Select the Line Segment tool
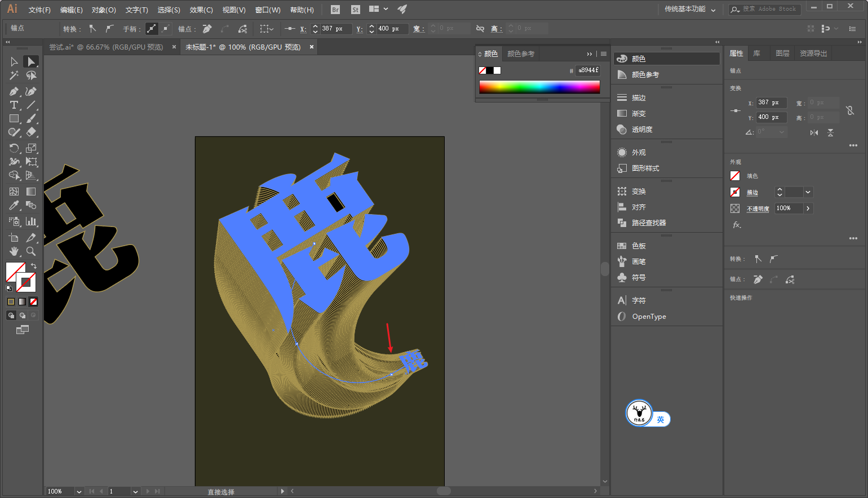868x498 pixels. pyautogui.click(x=31, y=105)
